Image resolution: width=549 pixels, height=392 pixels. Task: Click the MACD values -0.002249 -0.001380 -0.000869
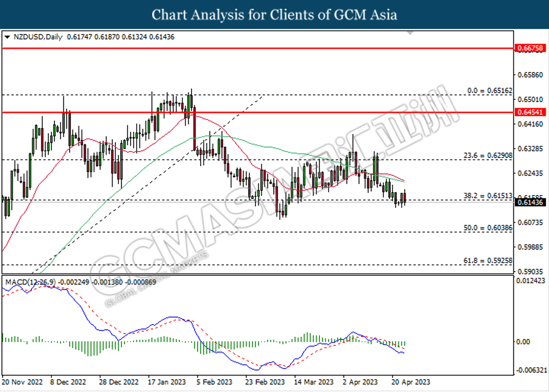(108, 282)
